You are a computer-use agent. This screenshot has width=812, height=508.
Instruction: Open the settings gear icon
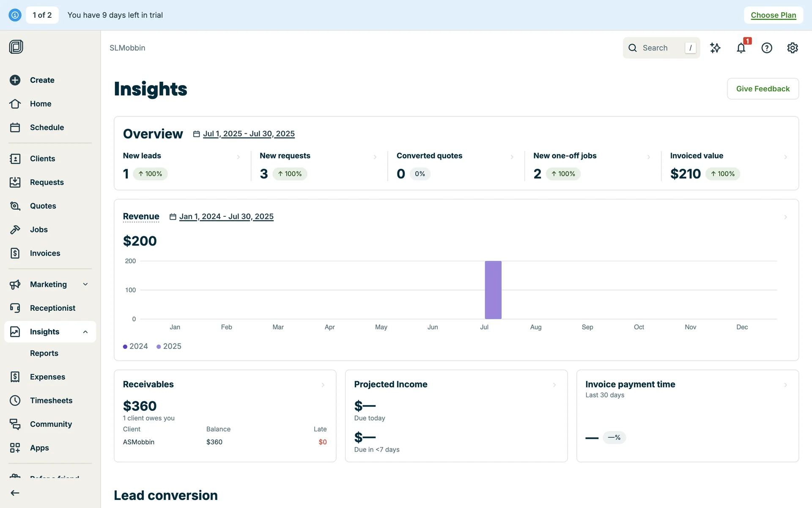(x=792, y=48)
